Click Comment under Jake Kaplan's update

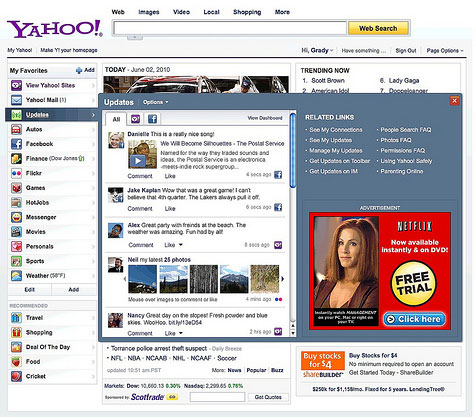click(140, 209)
